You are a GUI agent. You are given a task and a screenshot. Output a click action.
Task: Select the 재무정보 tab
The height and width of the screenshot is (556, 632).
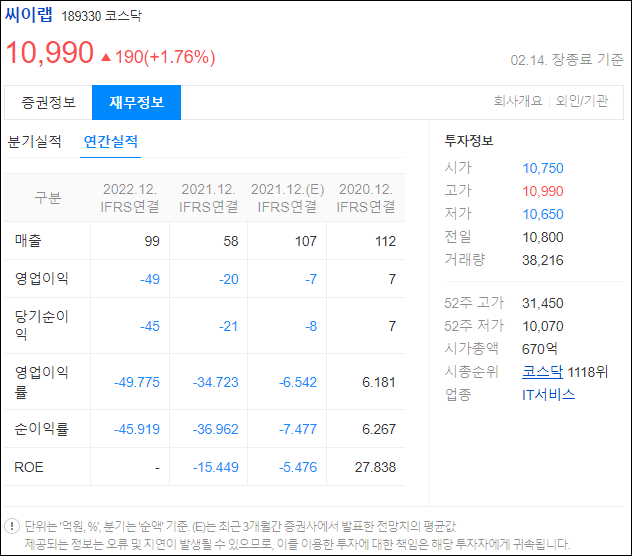136,102
